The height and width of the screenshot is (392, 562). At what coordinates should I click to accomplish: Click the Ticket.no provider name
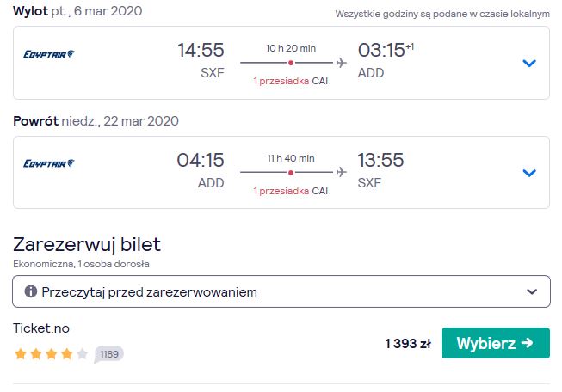click(41, 328)
